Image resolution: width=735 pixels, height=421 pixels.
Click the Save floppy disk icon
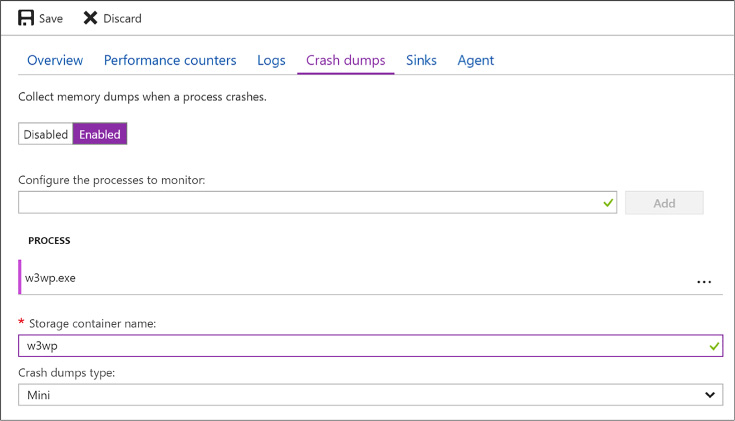click(26, 18)
